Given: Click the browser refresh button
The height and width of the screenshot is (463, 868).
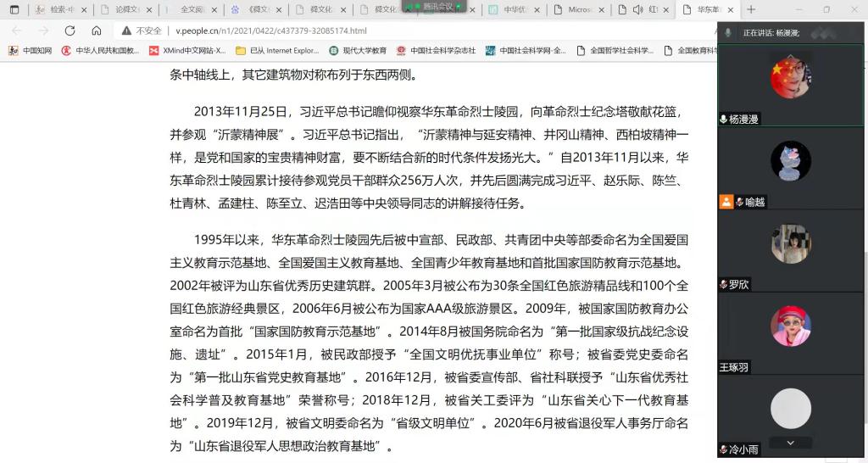Looking at the screenshot, I should [x=71, y=31].
